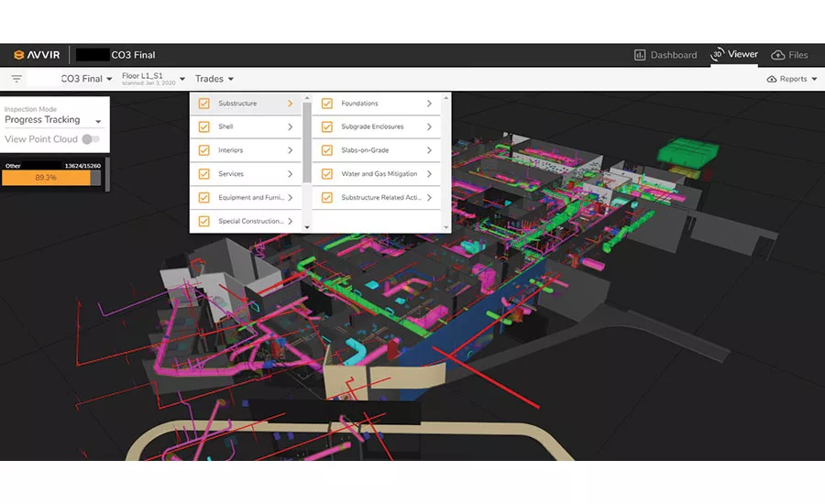Select the Foundations menu label
Viewport: 825px width, 504px height.
(360, 104)
